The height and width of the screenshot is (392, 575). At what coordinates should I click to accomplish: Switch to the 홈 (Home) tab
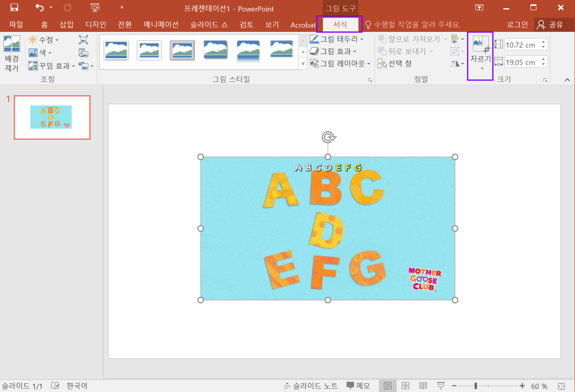coord(45,24)
